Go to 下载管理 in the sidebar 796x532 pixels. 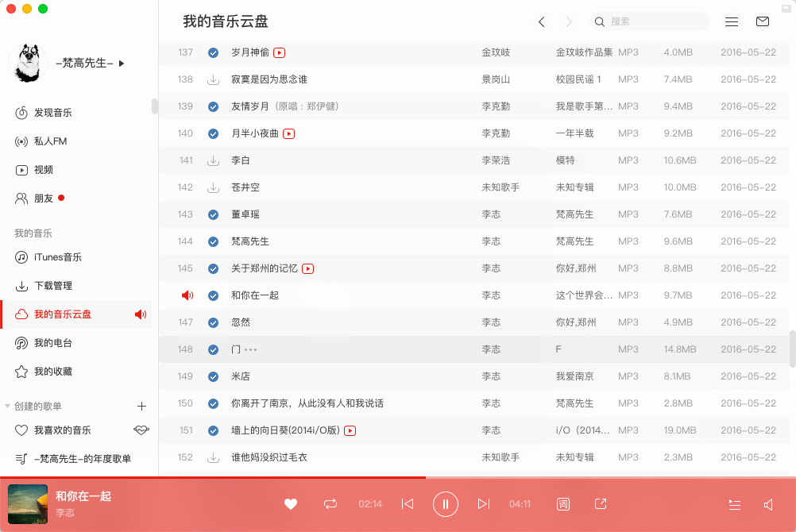click(52, 286)
